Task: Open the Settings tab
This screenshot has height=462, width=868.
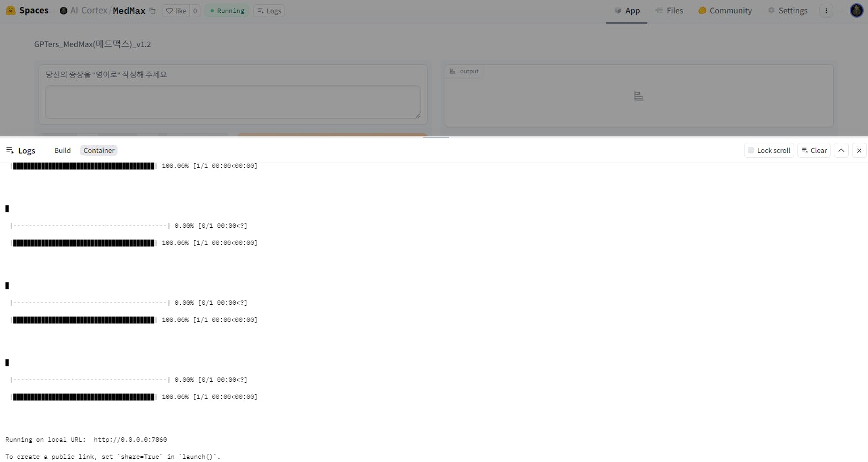Action: (x=787, y=11)
